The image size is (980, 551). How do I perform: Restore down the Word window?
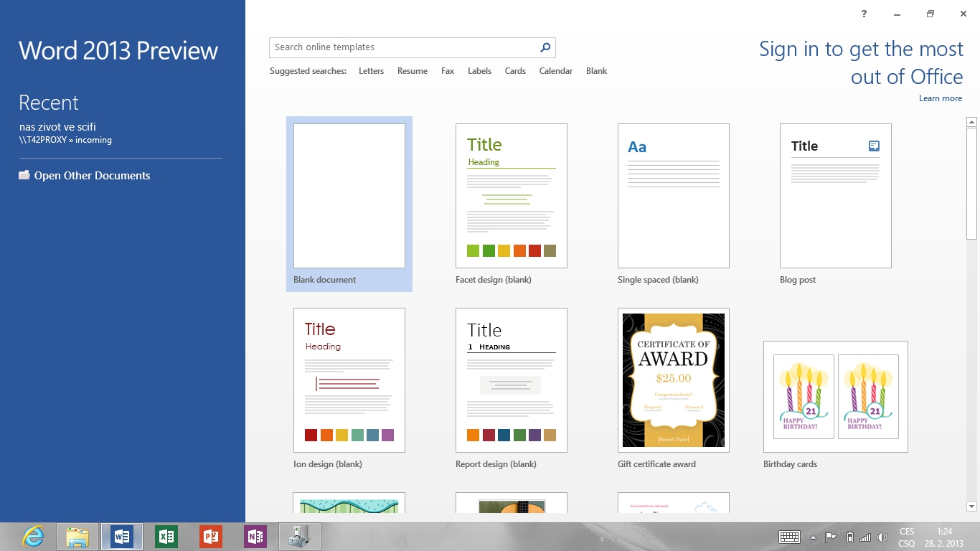coord(930,14)
